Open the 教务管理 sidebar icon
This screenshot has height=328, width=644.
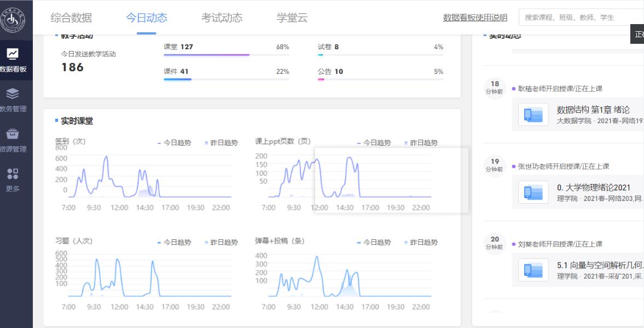12,94
